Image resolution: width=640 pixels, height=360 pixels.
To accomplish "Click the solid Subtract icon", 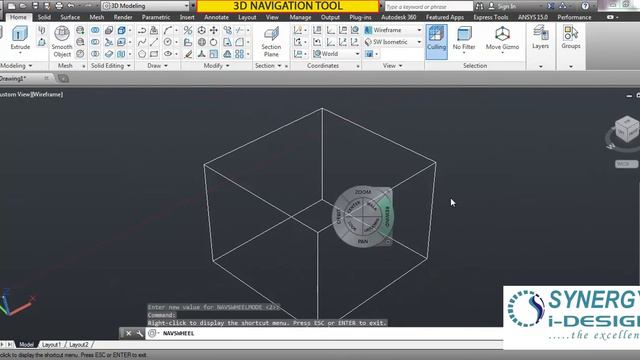I will click(95, 42).
